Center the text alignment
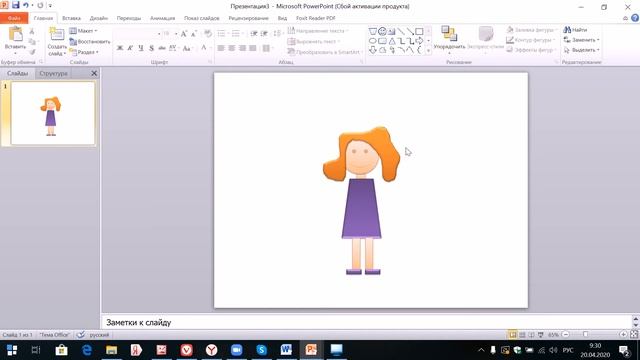Viewport: 640px width, 360px height. [231, 48]
